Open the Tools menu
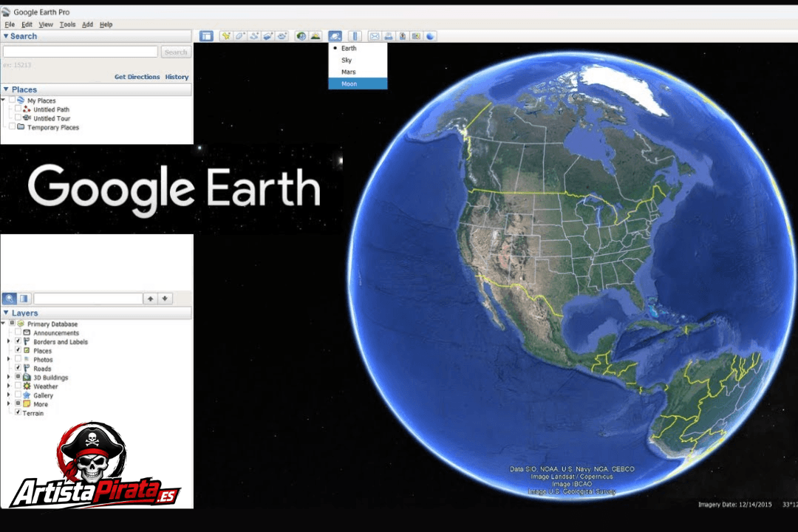 coord(68,24)
